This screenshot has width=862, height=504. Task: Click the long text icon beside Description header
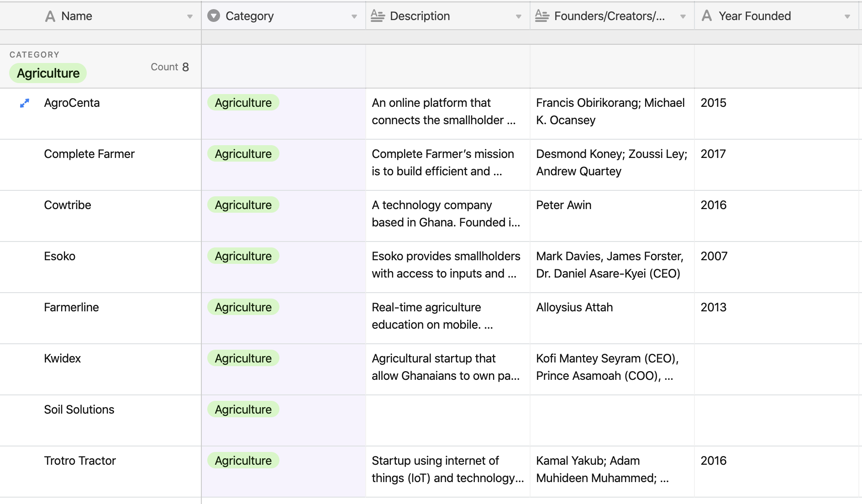click(x=378, y=16)
